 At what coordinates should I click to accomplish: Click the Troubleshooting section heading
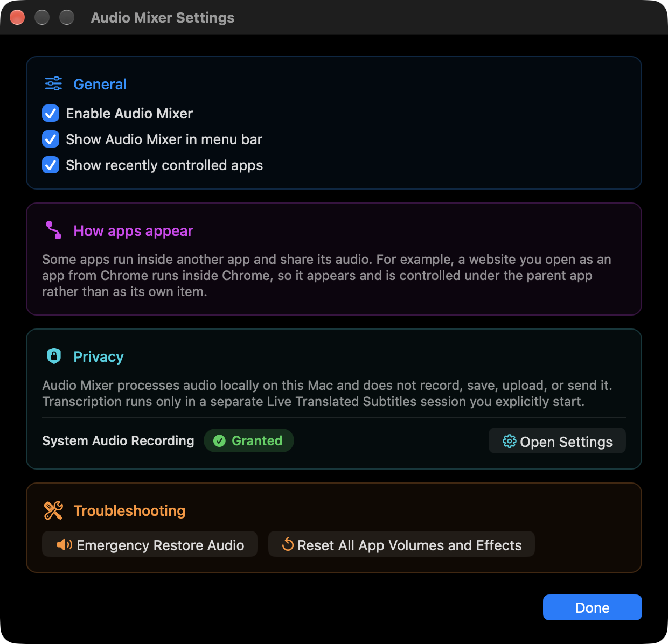point(129,510)
